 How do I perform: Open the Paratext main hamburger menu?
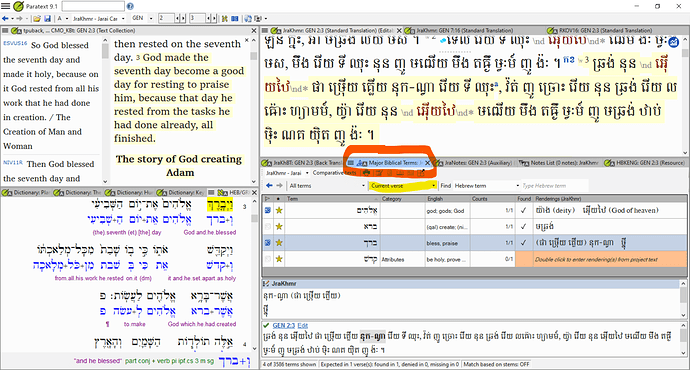click(5, 6)
